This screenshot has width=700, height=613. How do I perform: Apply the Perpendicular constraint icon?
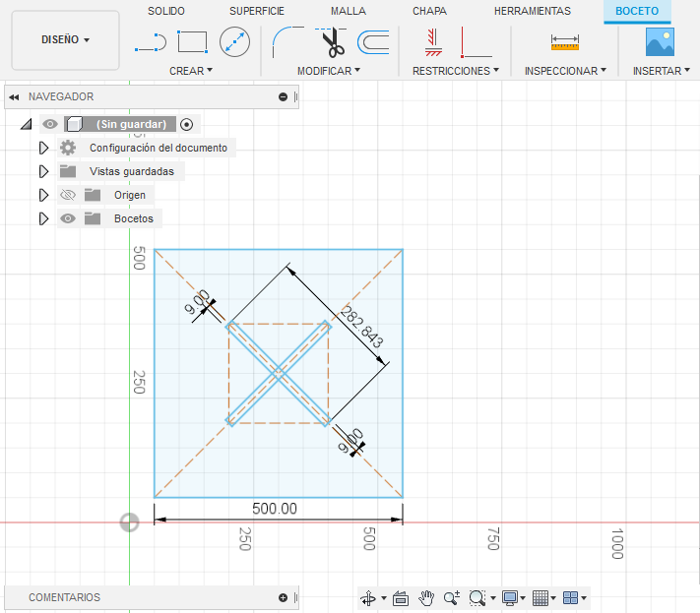coord(476,42)
